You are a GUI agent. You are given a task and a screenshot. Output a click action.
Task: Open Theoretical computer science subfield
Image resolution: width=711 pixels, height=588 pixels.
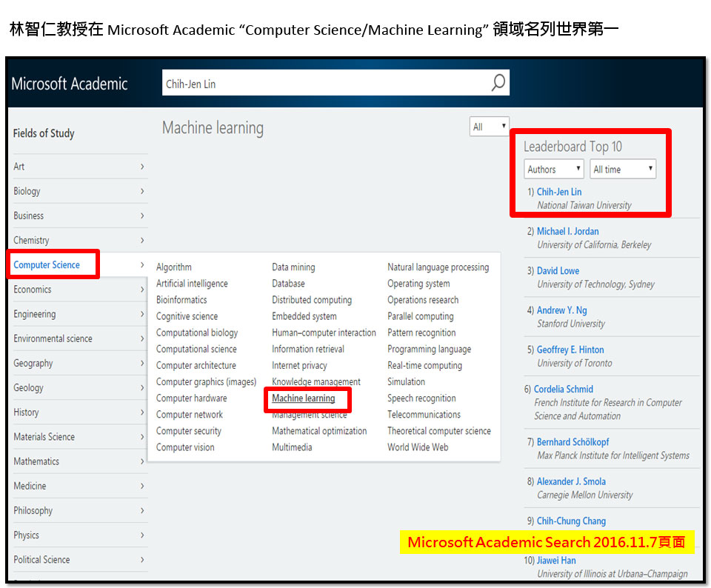click(x=439, y=431)
